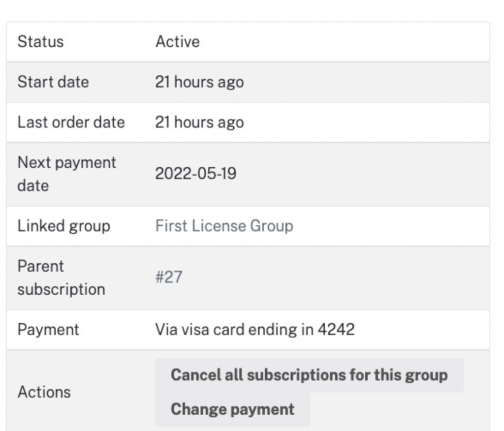Click the Change payment button
504x431 pixels.
pos(232,409)
